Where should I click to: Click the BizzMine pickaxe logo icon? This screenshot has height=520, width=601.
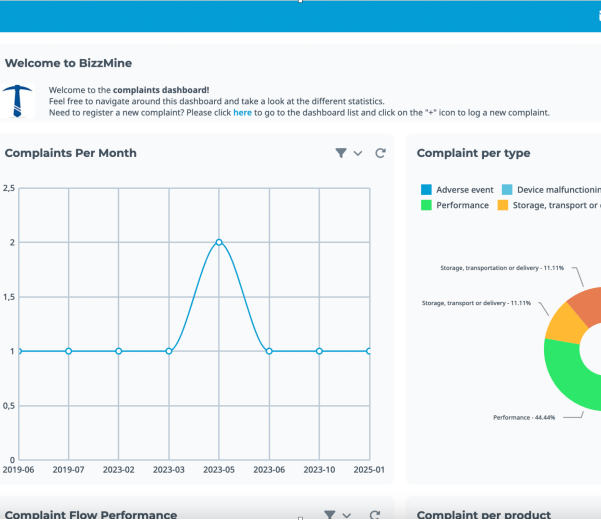coord(18,101)
